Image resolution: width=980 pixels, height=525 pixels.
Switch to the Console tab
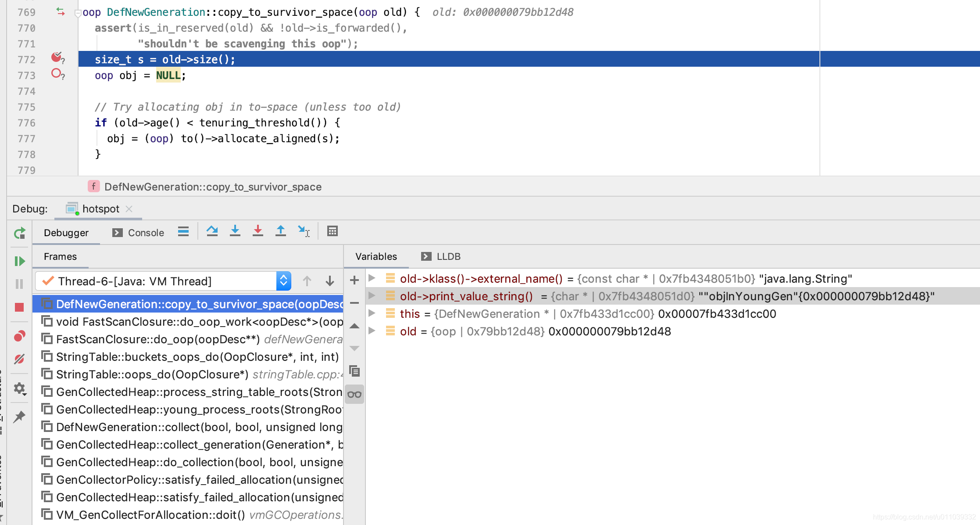click(x=138, y=233)
